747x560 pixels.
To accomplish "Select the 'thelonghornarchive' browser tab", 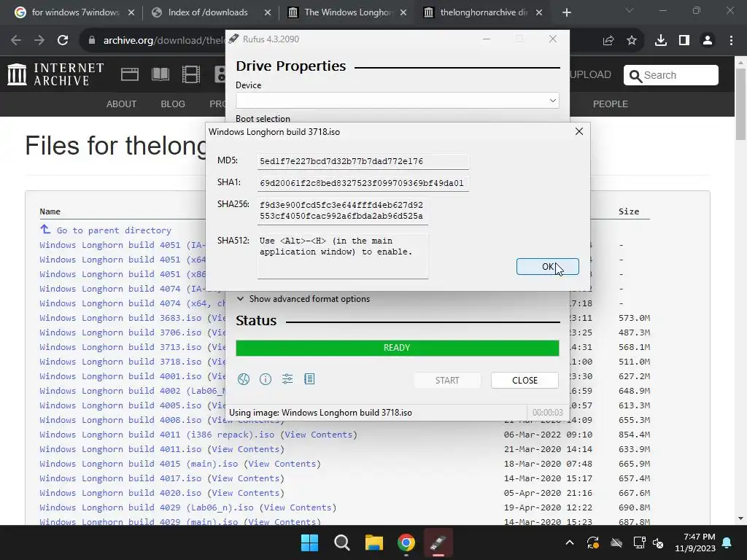I will coord(484,12).
